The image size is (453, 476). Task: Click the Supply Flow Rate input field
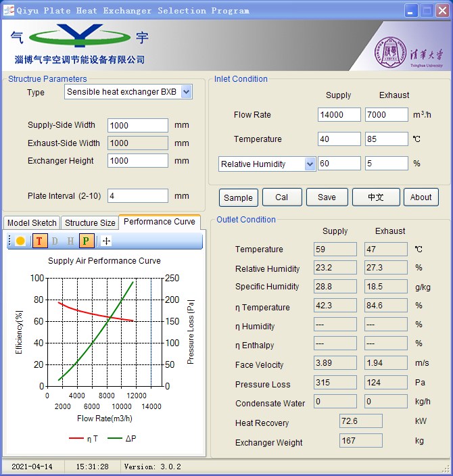[x=339, y=115]
